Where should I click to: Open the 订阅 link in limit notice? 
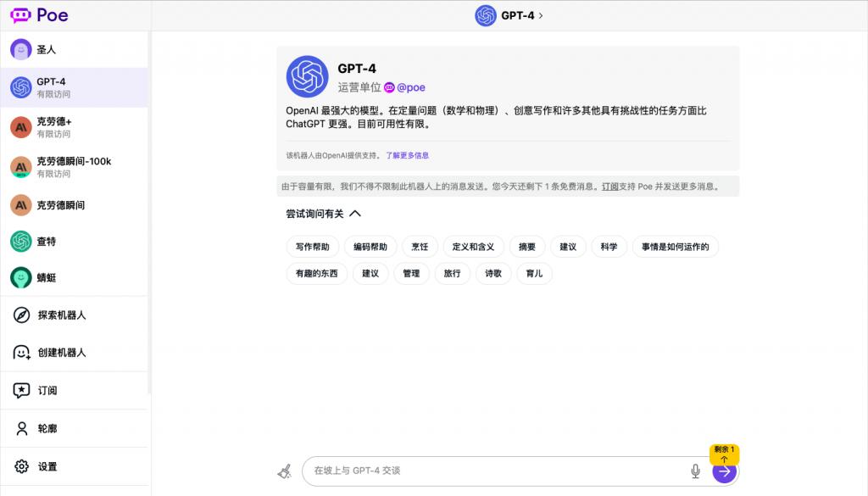[x=610, y=187]
